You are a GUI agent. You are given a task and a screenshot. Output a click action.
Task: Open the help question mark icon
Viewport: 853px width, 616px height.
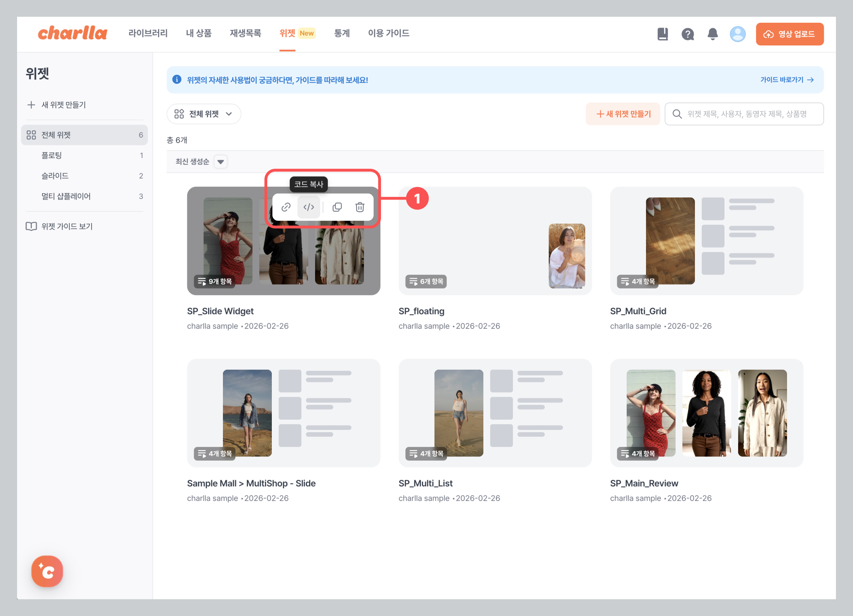(x=687, y=34)
